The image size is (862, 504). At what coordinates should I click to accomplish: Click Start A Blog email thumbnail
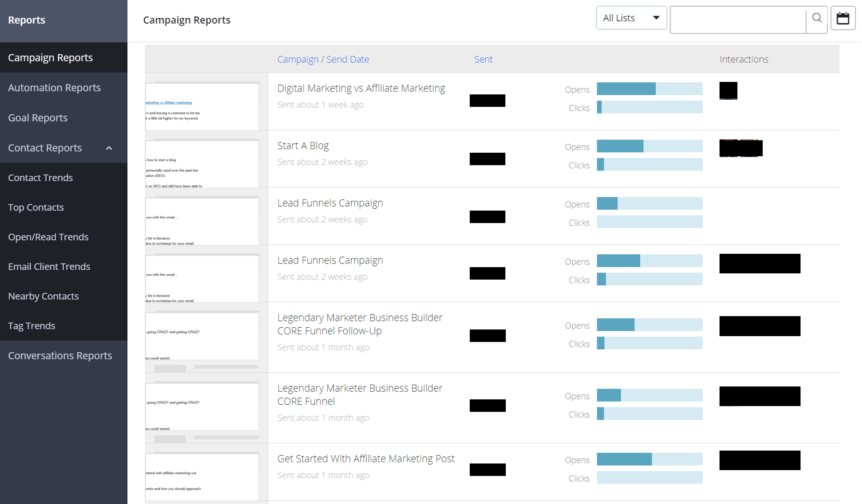[202, 163]
